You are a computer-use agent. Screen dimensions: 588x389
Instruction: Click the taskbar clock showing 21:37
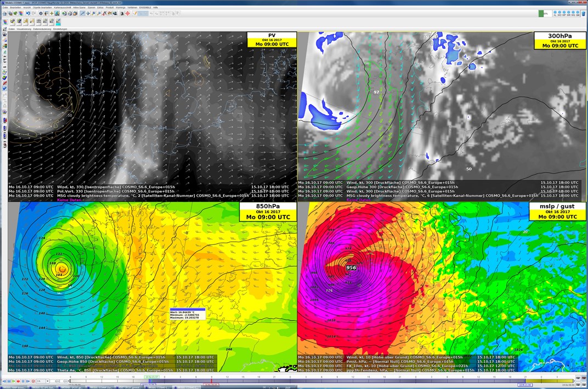[x=287, y=387]
